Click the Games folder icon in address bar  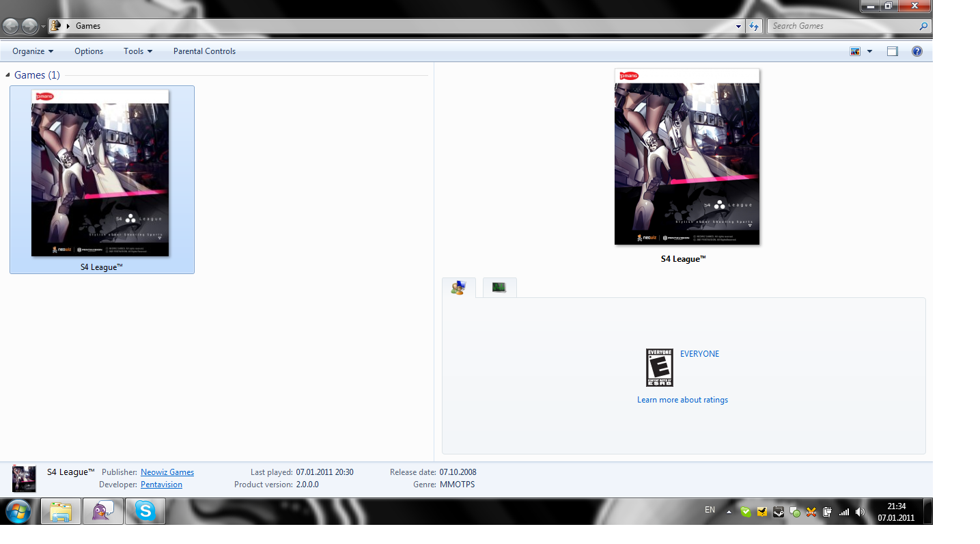56,26
